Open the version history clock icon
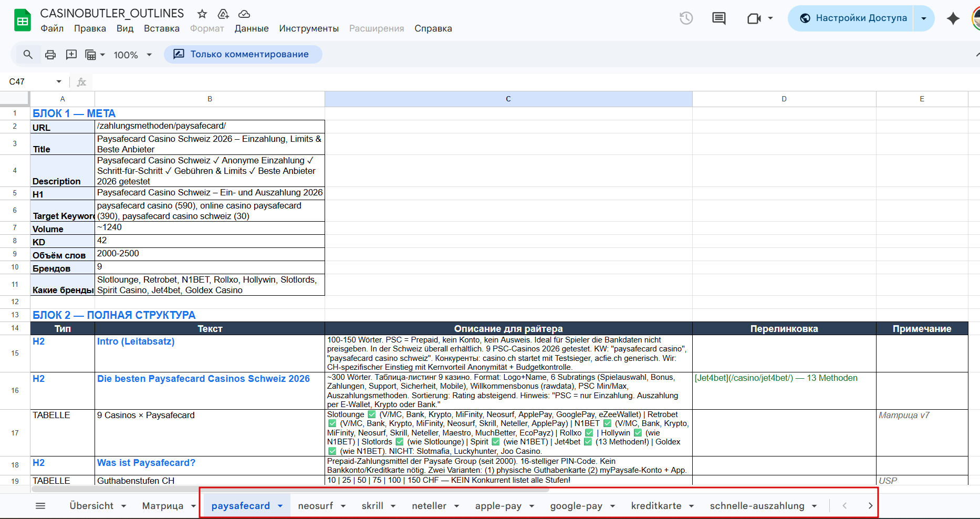This screenshot has height=519, width=980. pyautogui.click(x=686, y=18)
